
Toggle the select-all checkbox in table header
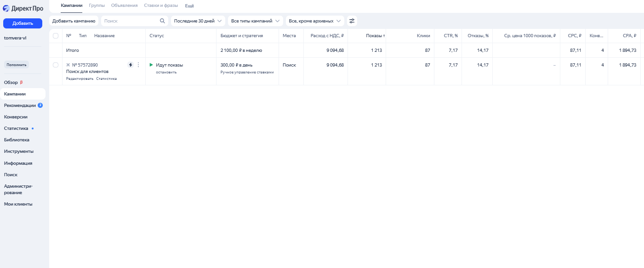coord(56,36)
